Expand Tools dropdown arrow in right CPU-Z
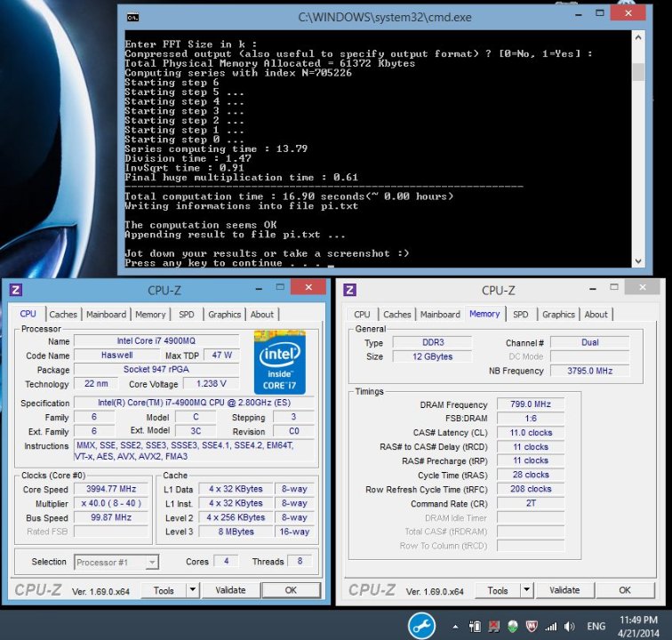The image size is (672, 640). click(x=527, y=590)
